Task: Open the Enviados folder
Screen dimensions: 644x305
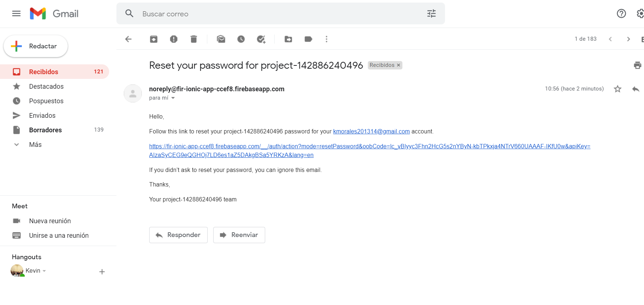Action: tap(42, 116)
